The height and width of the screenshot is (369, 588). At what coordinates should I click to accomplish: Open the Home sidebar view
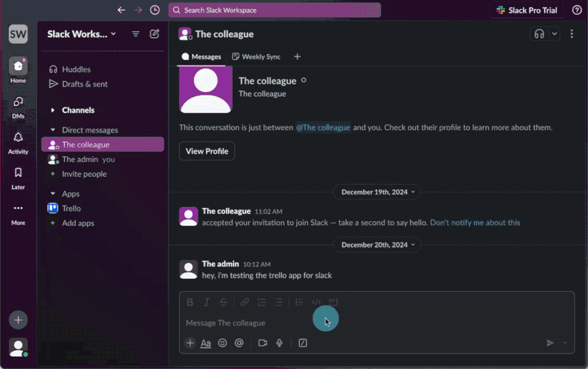[18, 71]
